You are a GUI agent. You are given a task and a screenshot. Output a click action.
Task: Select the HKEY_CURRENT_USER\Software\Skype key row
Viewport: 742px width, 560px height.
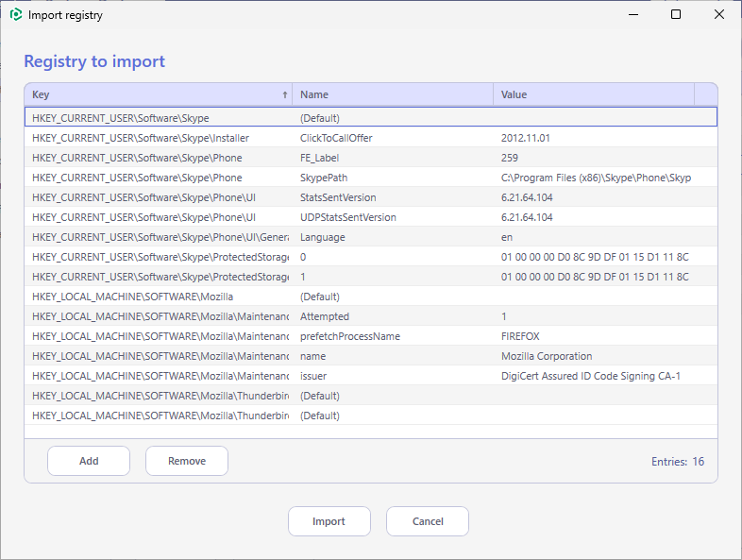pyautogui.click(x=371, y=117)
